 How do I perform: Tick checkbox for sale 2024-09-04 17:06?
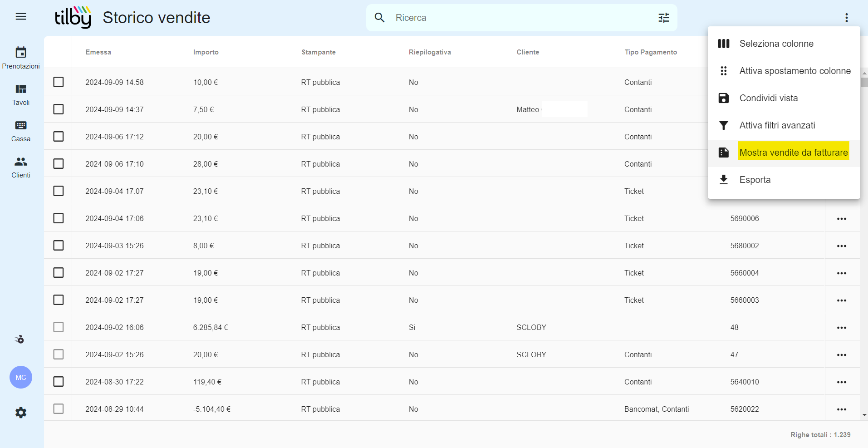click(59, 218)
